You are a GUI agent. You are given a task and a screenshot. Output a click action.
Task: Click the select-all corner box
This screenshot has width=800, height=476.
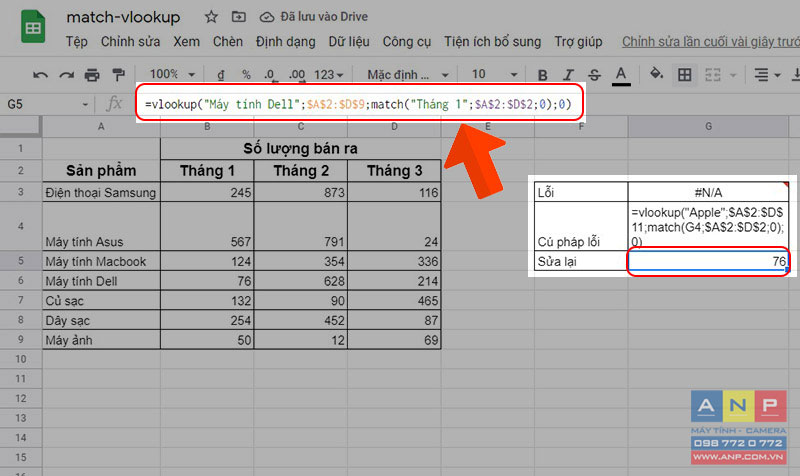[20, 127]
